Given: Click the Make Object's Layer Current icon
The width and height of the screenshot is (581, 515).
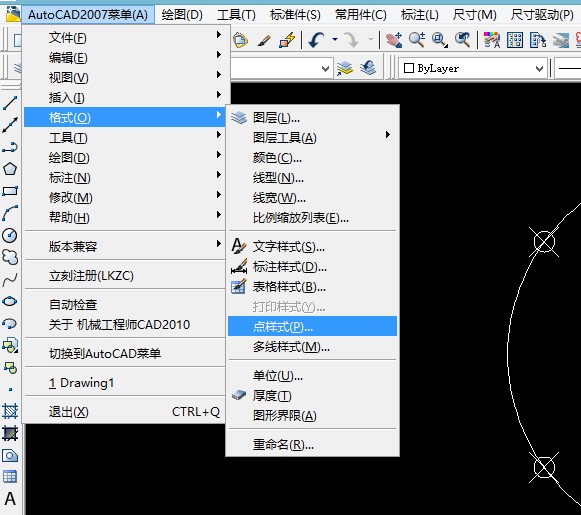Looking at the screenshot, I should 345,69.
